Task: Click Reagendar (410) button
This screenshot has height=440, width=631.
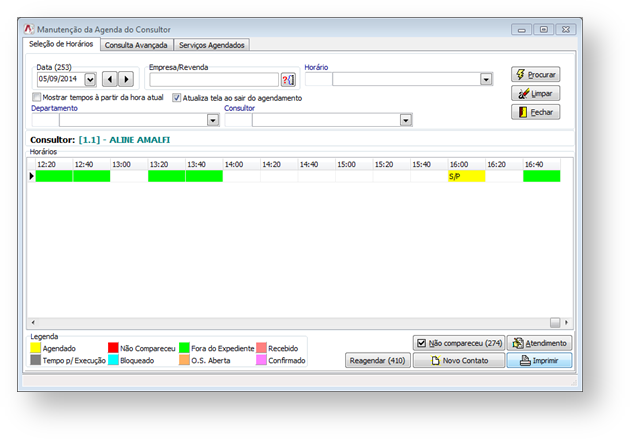Action: tap(377, 360)
